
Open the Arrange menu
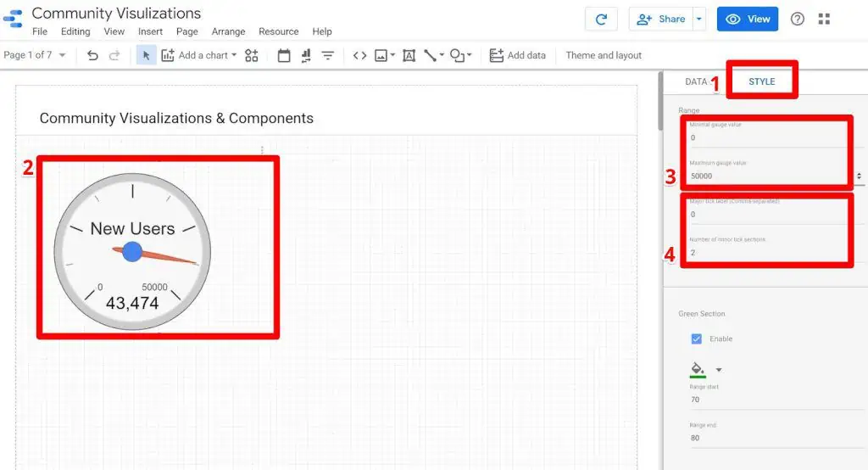coord(228,31)
